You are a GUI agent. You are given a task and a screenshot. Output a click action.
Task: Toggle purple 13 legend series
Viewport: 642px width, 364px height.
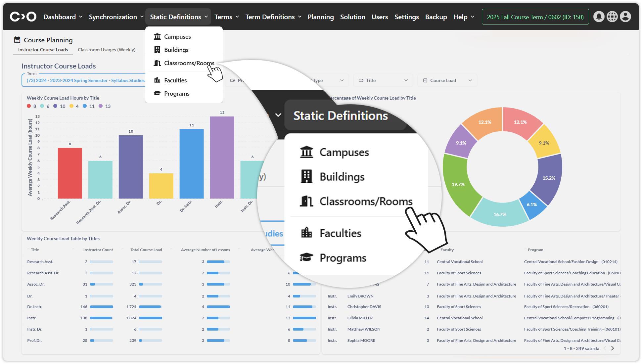(105, 106)
